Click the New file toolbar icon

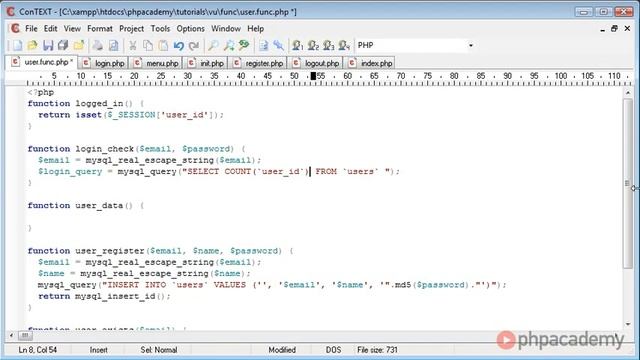[x=17, y=45]
